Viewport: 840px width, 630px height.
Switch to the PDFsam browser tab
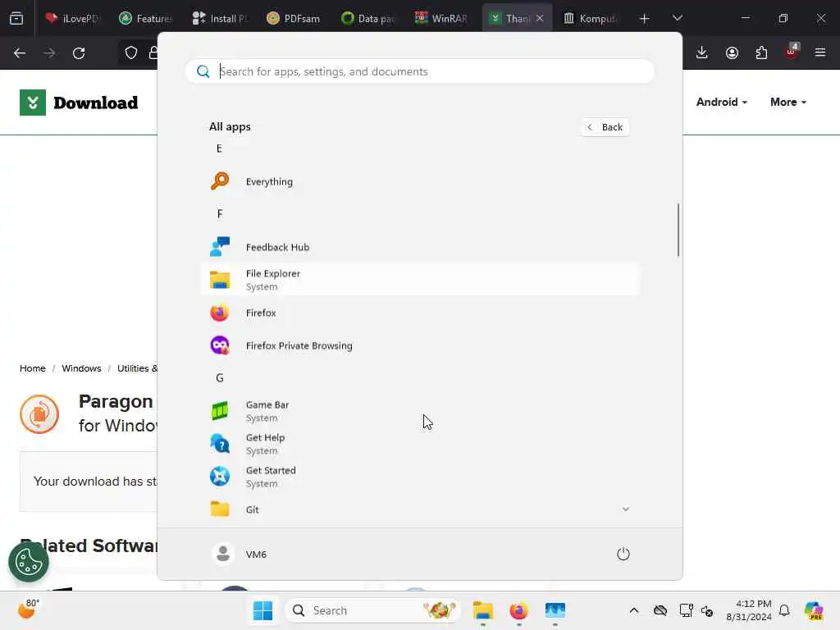point(294,19)
